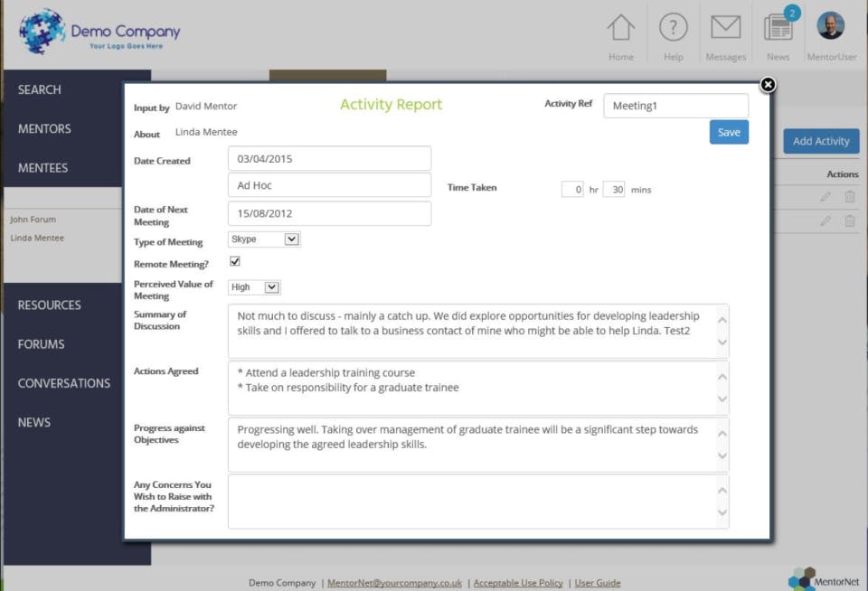868x591 pixels.
Task: Click into Summary of Discussion text area
Action: (478, 331)
